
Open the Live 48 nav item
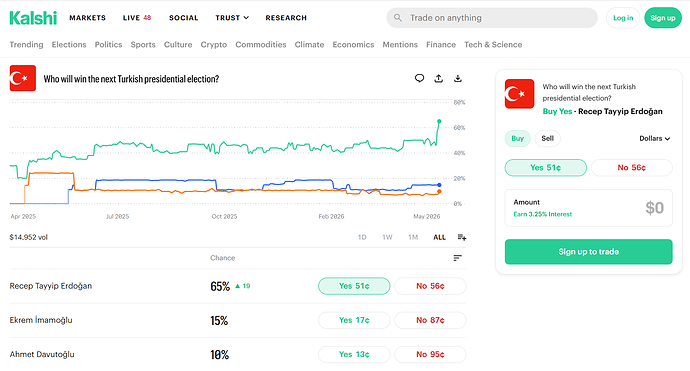137,18
